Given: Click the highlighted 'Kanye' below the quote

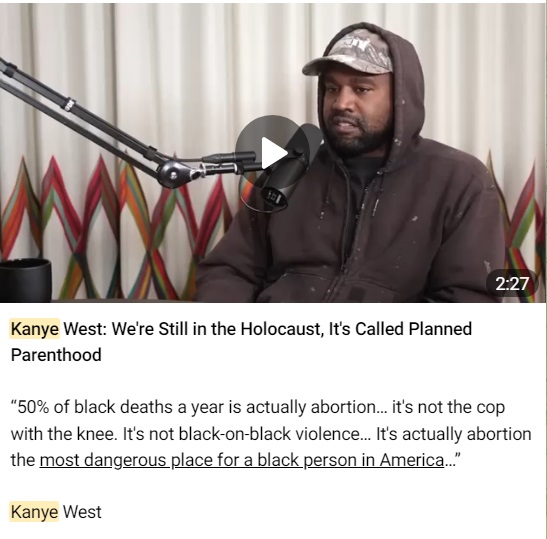Looking at the screenshot, I should click(x=34, y=512).
